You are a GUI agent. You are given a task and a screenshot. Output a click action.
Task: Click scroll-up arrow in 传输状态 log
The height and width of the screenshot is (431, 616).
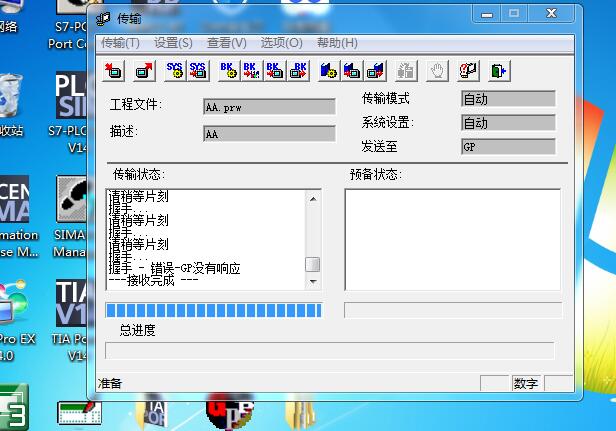coord(313,198)
